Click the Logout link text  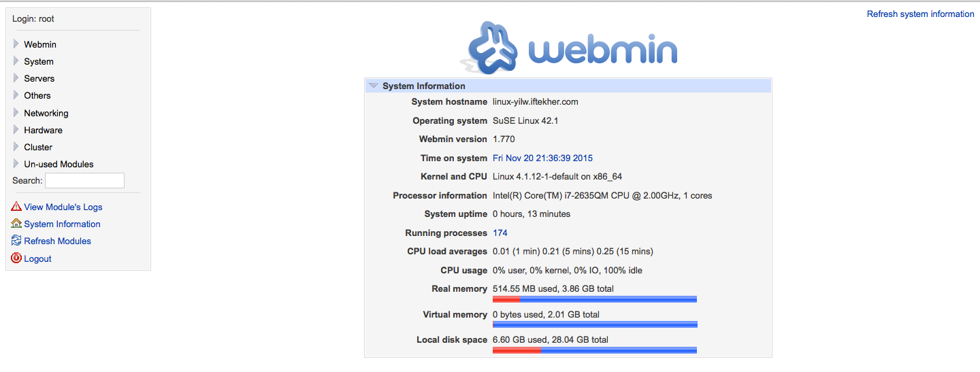tap(37, 258)
